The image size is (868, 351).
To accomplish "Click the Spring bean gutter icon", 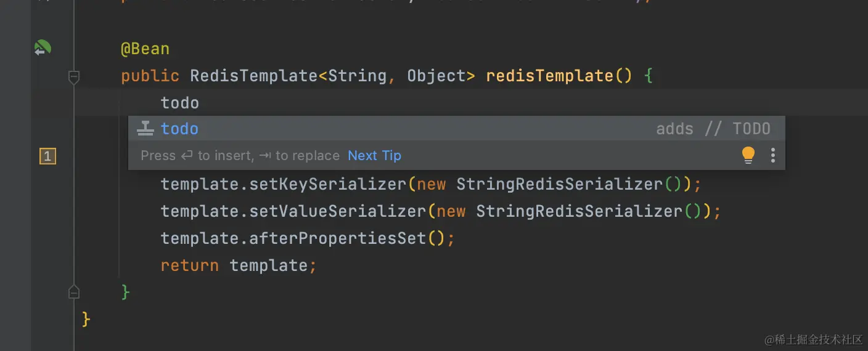I will (43, 48).
